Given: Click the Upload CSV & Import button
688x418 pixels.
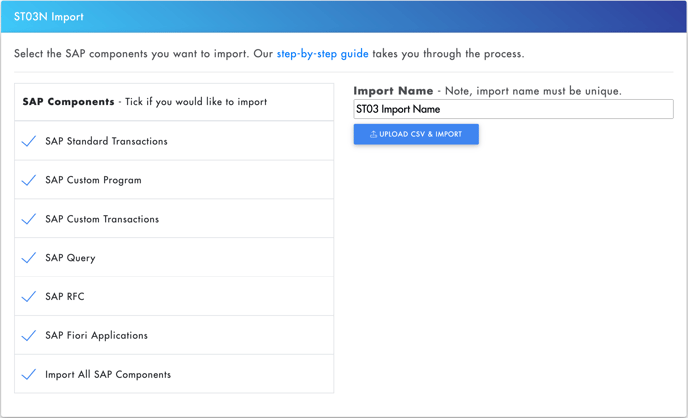Looking at the screenshot, I should tap(416, 134).
